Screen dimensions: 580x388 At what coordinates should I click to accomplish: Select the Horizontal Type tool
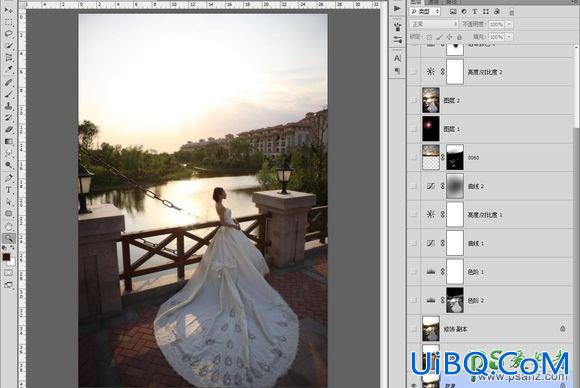(x=8, y=190)
